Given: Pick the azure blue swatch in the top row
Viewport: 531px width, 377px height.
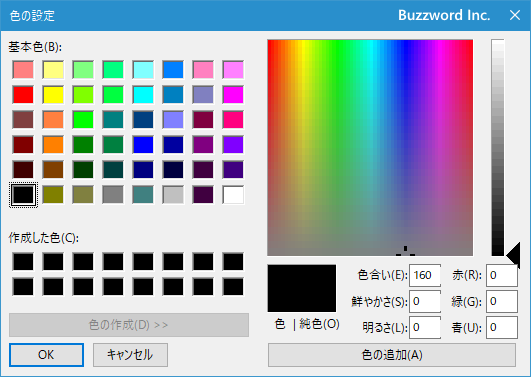Looking at the screenshot, I should (173, 69).
